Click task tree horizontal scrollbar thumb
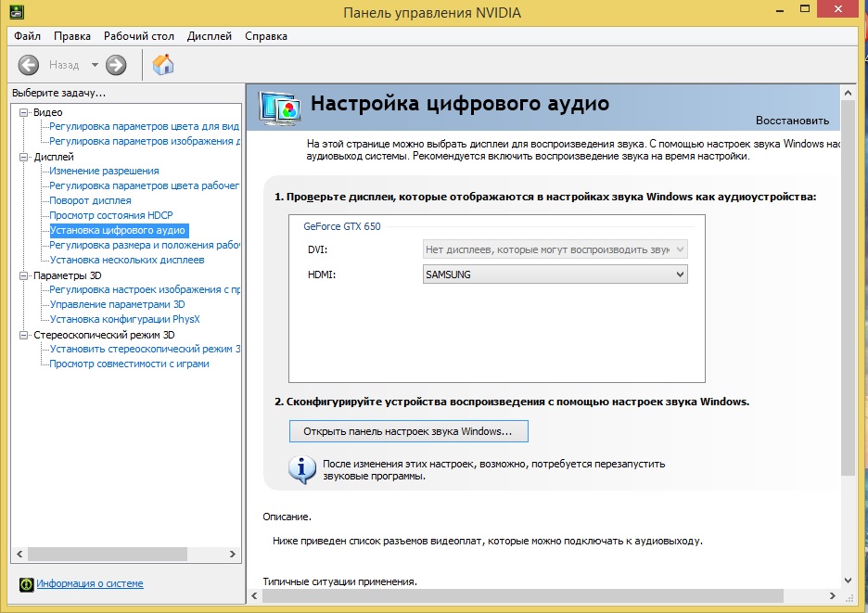 108,554
